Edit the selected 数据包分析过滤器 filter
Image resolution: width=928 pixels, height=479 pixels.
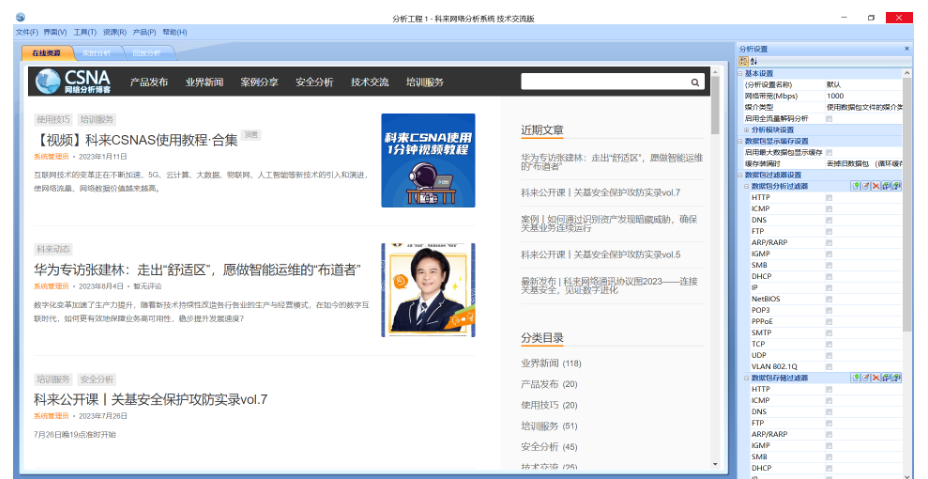coord(866,186)
